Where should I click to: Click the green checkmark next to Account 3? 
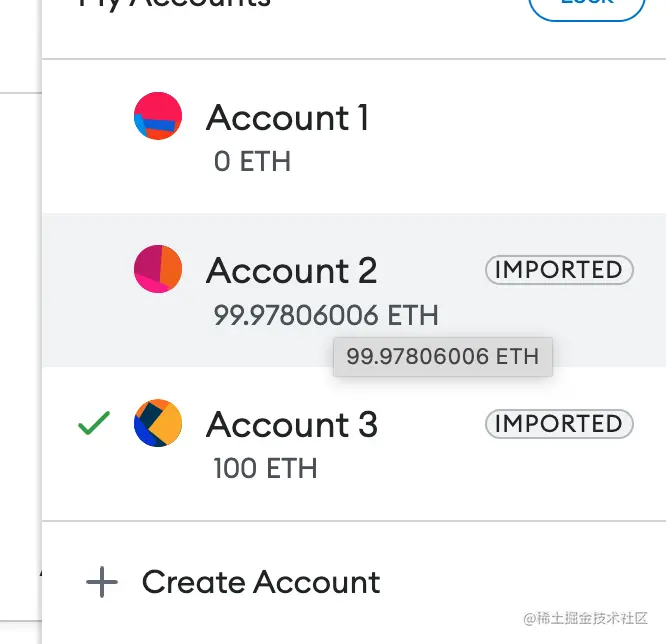coord(94,424)
